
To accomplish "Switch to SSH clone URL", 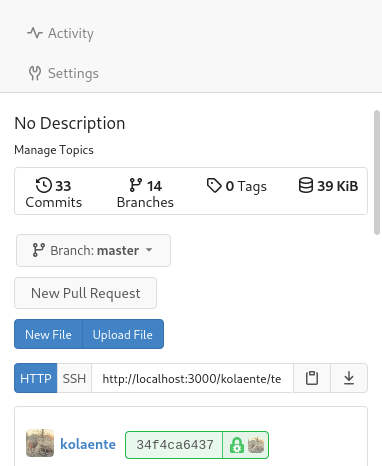I will point(74,378).
